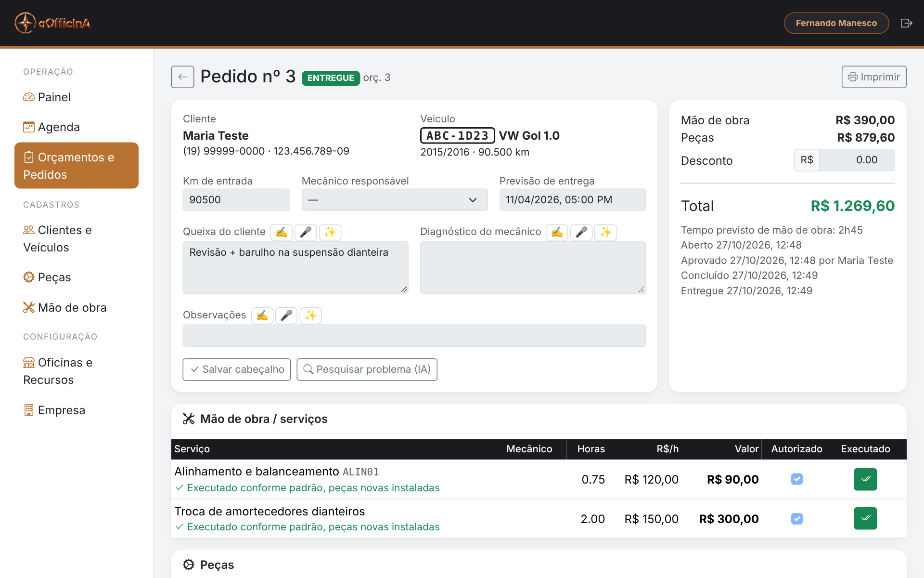
Task: Click the microphone icon for Diagnóstico do mecânico
Action: [x=581, y=232]
